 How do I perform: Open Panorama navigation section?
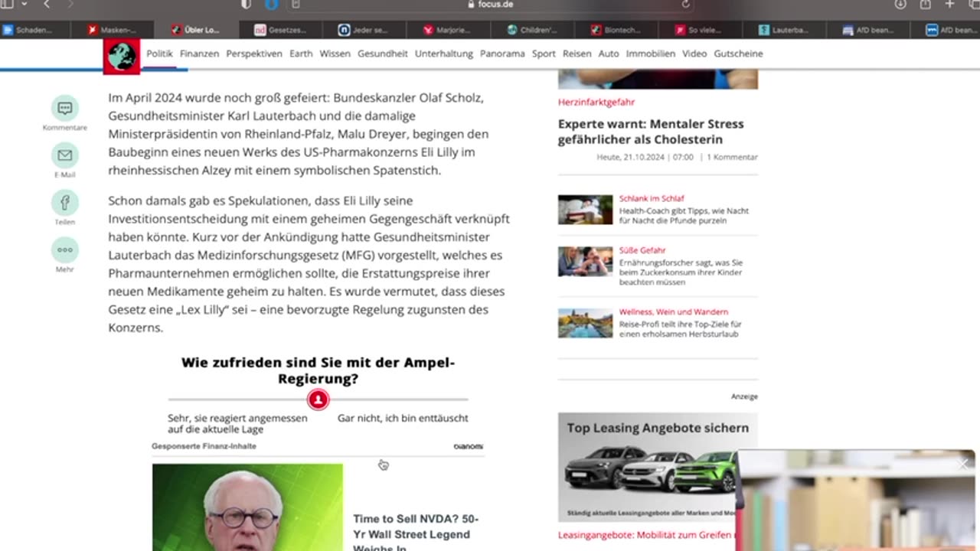click(x=502, y=54)
